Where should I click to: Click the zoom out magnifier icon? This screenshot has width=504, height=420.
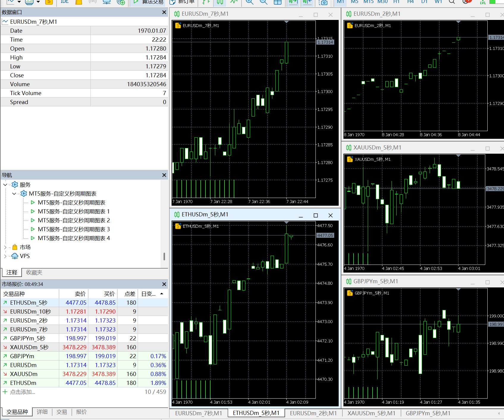[263, 2]
